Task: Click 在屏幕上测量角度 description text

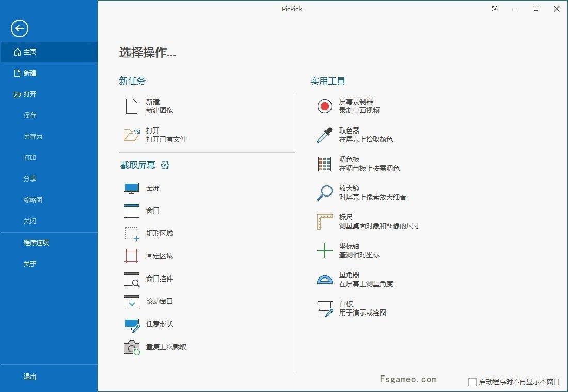Action: tap(366, 284)
